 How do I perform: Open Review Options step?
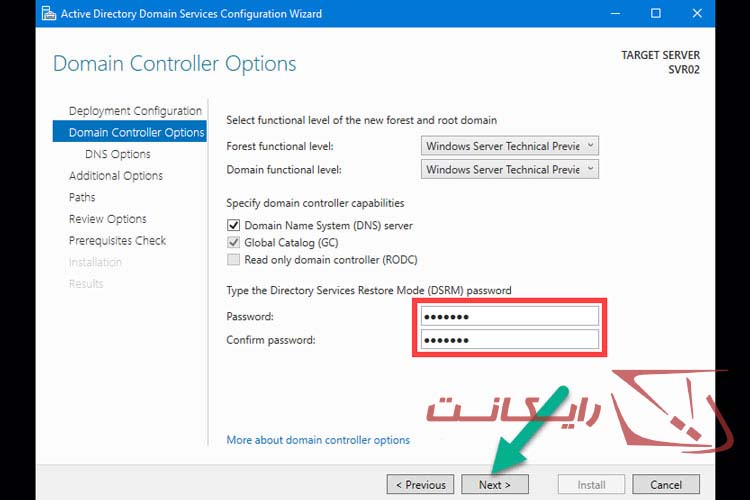108,219
